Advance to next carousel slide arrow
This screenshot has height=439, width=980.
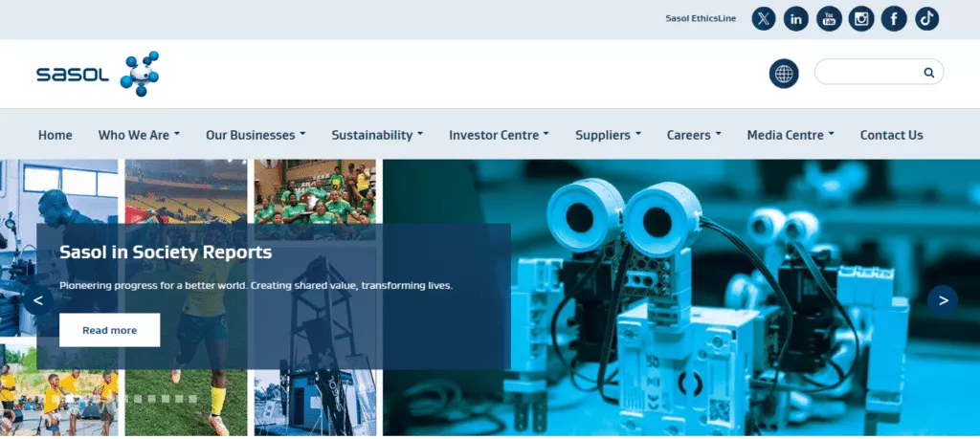[943, 300]
